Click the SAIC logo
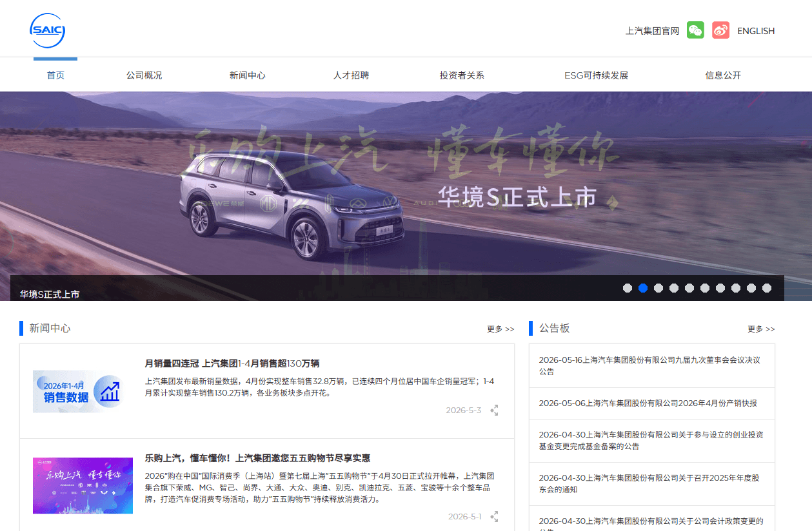The width and height of the screenshot is (812, 531). click(47, 30)
